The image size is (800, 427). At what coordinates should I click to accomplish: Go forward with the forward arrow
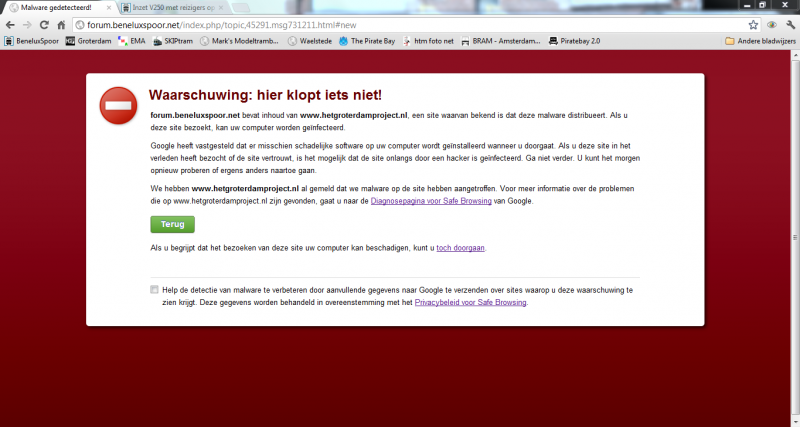click(x=27, y=25)
